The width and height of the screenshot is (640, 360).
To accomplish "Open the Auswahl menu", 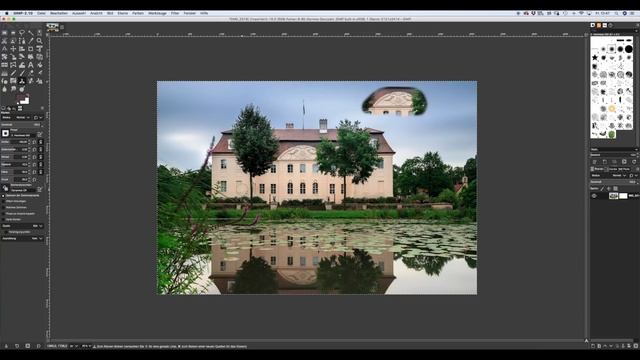I will [79, 13].
